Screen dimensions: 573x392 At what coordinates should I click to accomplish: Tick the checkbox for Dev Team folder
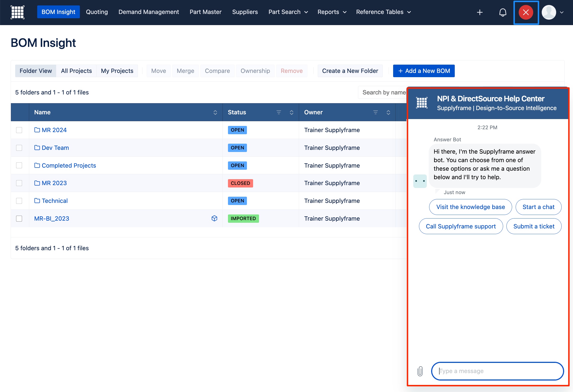19,148
